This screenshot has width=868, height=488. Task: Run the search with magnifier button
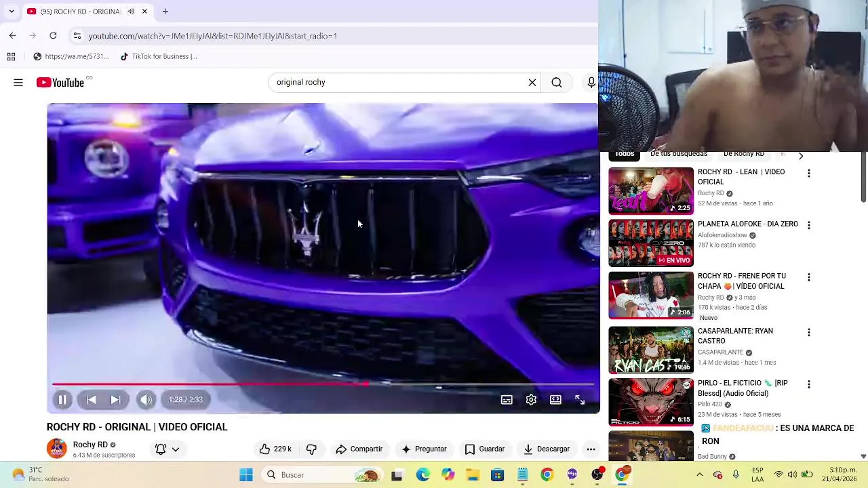point(557,83)
